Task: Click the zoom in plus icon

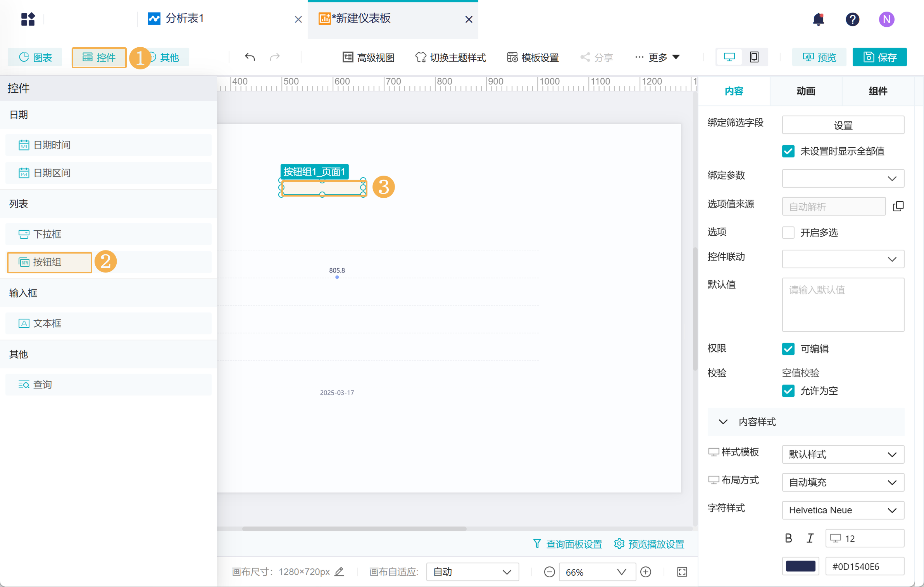Action: tap(646, 572)
